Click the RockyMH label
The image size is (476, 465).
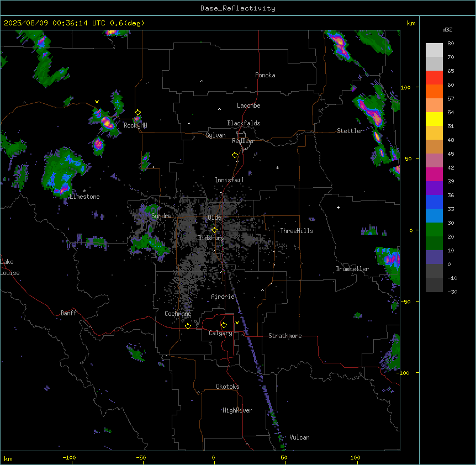[135, 125]
